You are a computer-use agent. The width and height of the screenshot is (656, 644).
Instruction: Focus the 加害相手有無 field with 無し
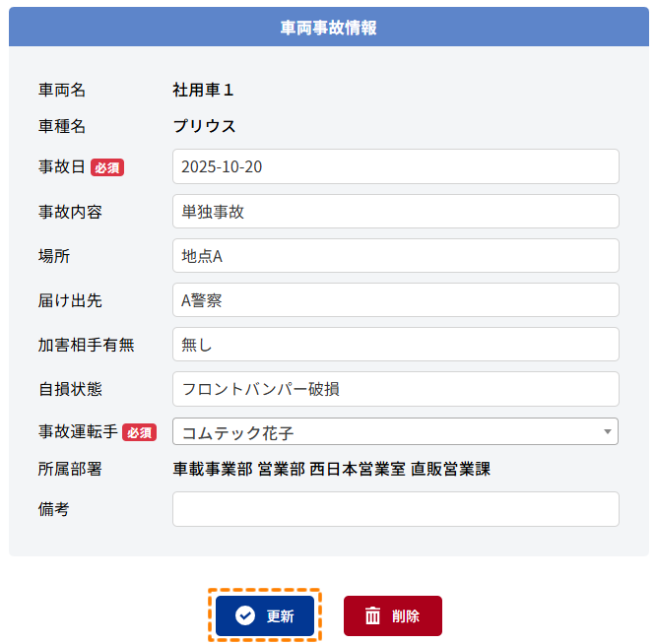click(x=395, y=344)
